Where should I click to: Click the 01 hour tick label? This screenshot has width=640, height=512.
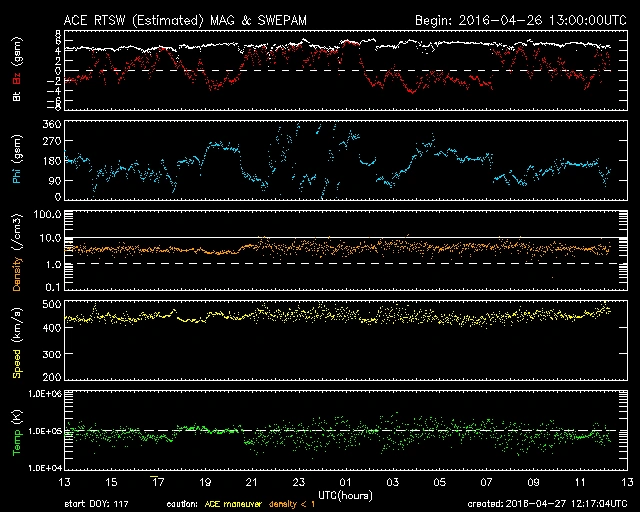(345, 482)
